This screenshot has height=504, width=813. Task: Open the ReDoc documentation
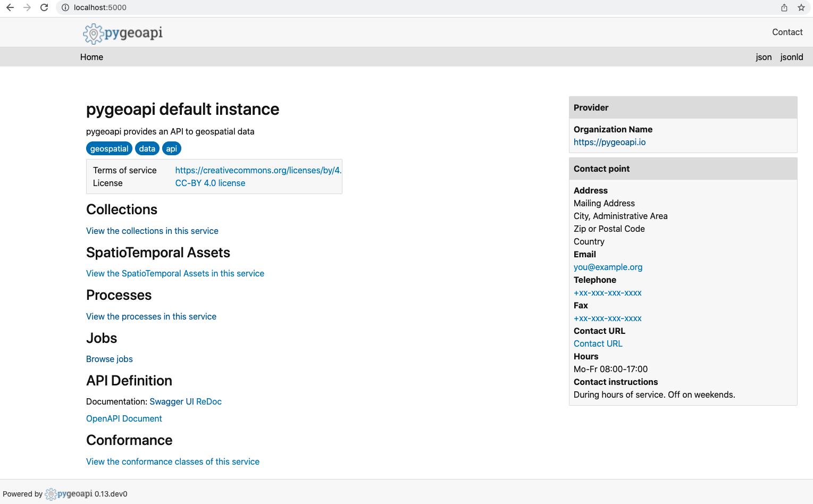[x=209, y=401]
